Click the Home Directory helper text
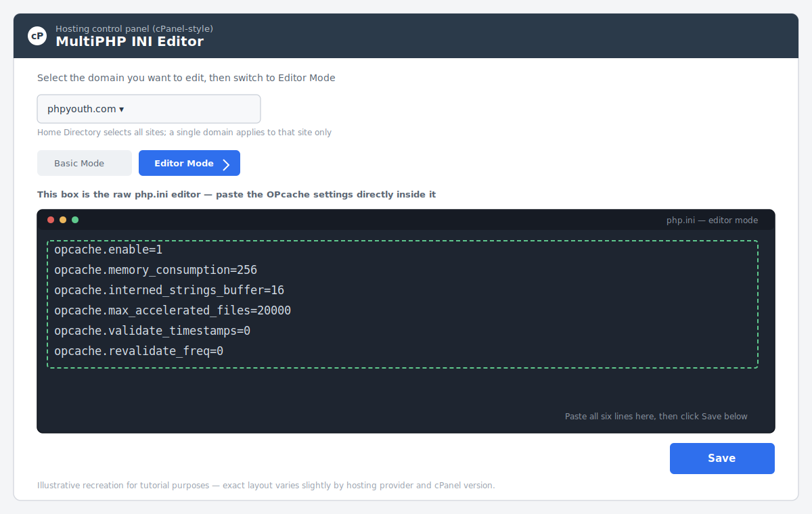 click(x=184, y=133)
